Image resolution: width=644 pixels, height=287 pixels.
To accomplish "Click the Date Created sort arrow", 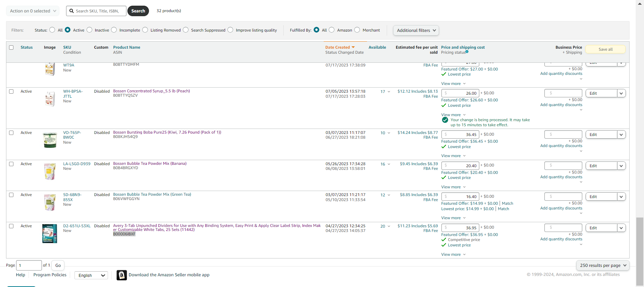I will [x=353, y=47].
